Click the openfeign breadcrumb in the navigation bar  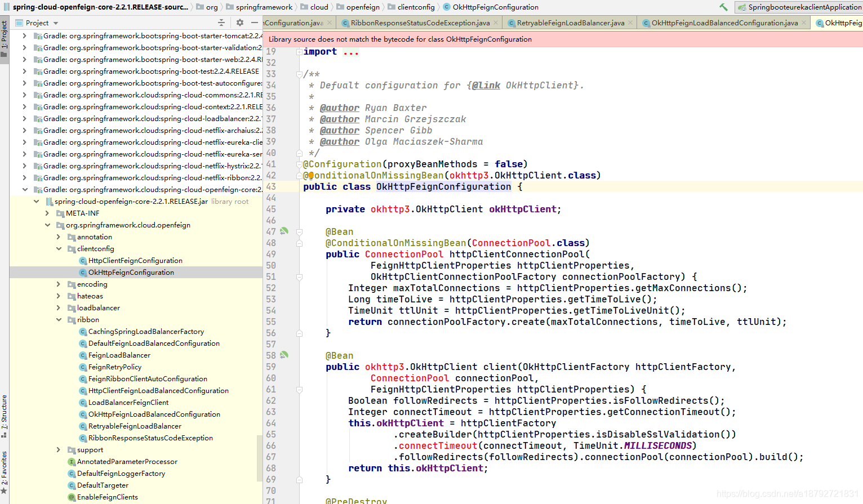coord(363,7)
